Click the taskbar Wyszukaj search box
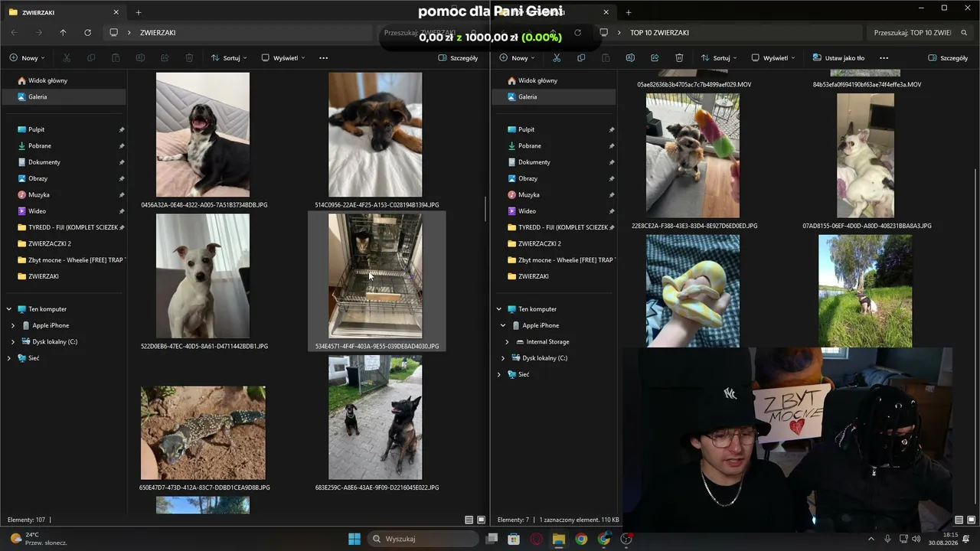The width and height of the screenshot is (980, 551). 423,539
